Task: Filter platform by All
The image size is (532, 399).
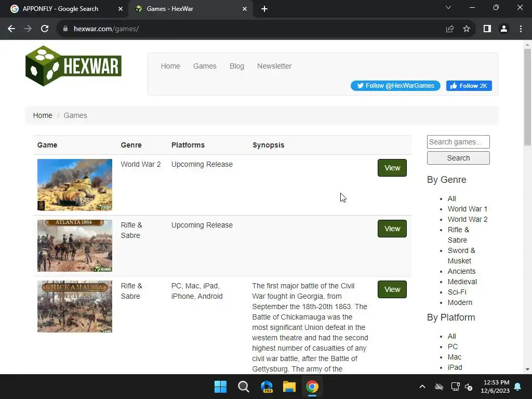Action: [451, 336]
